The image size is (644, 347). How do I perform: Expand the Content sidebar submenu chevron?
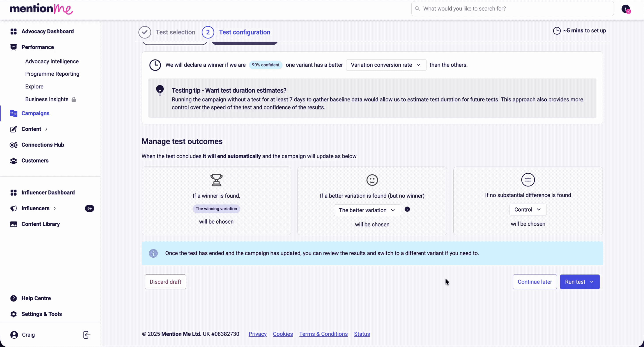click(46, 129)
